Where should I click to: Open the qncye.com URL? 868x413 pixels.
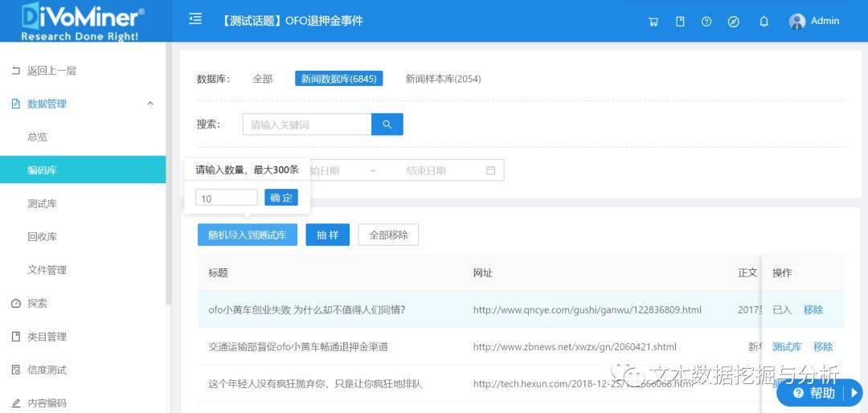pos(587,310)
